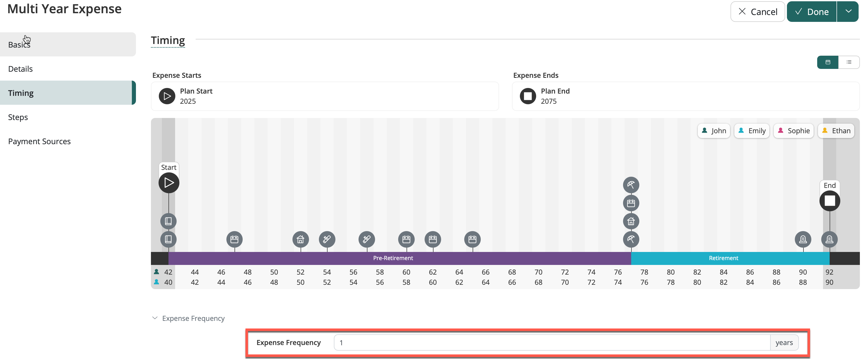
Task: Open the Payment Sources tab
Action: point(39,141)
